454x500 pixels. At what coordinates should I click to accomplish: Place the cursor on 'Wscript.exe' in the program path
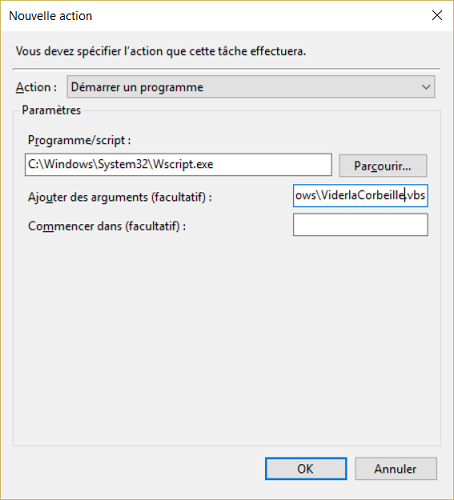(183, 164)
